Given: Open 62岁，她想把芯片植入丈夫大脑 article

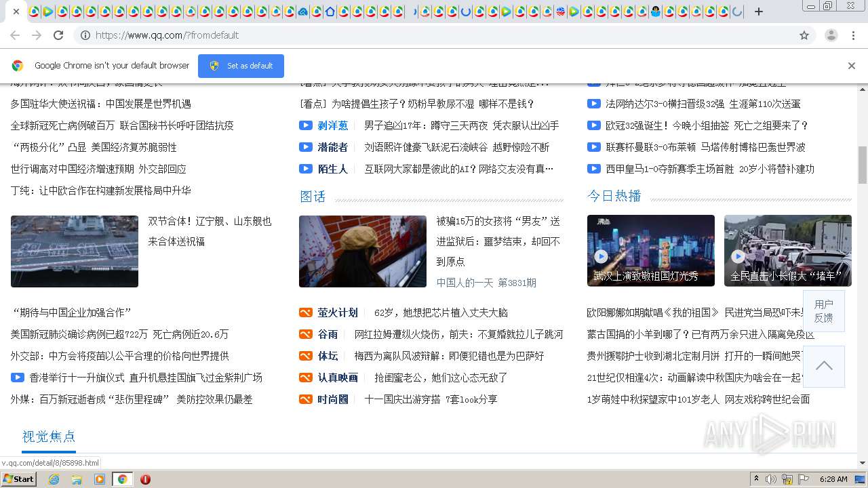Looking at the screenshot, I should pos(441,312).
